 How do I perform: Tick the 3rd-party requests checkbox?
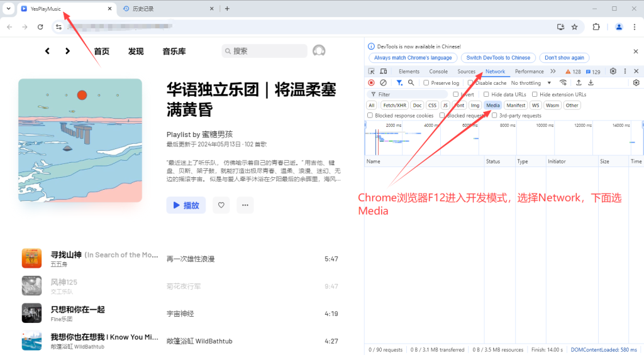tap(494, 116)
